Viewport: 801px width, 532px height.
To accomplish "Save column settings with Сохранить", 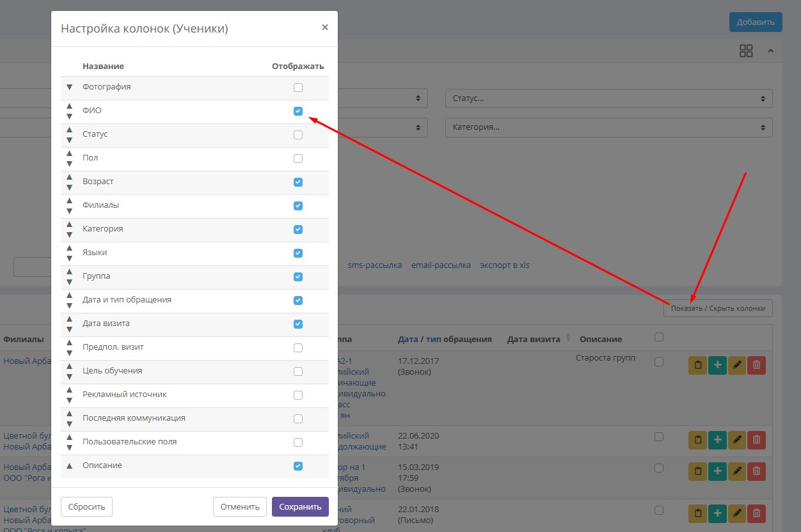I will tap(300, 506).
